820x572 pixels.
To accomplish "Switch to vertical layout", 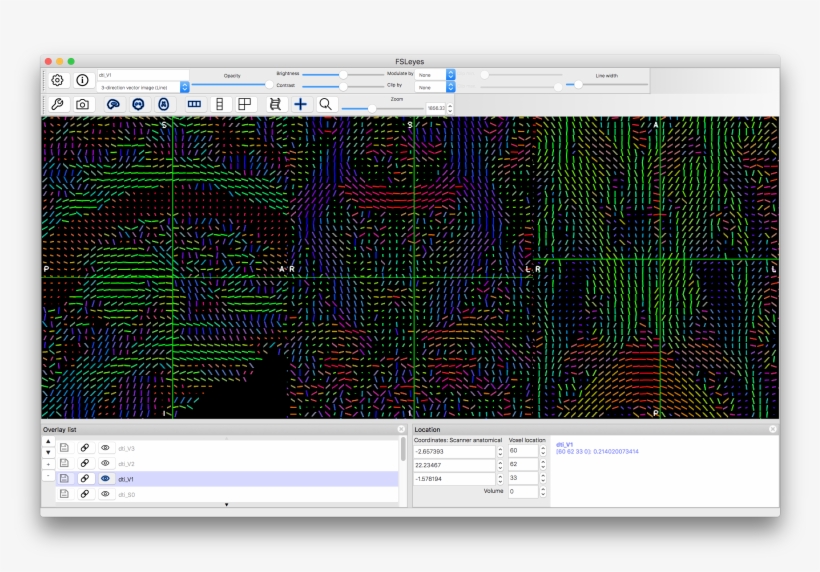I will (219, 104).
